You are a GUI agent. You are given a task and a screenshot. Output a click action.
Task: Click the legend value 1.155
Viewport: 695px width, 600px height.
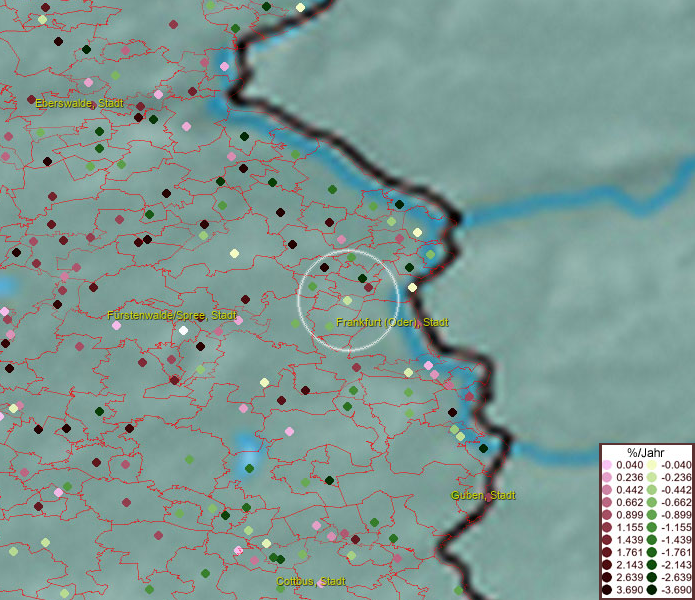[629, 527]
